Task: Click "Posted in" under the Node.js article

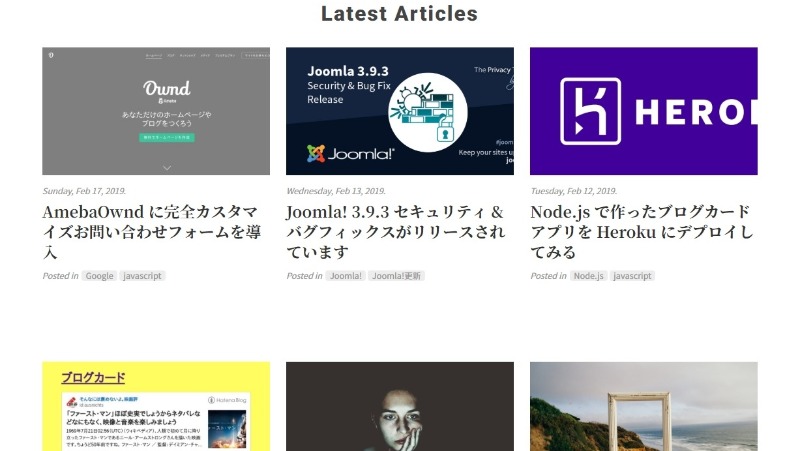Action: pos(548,276)
